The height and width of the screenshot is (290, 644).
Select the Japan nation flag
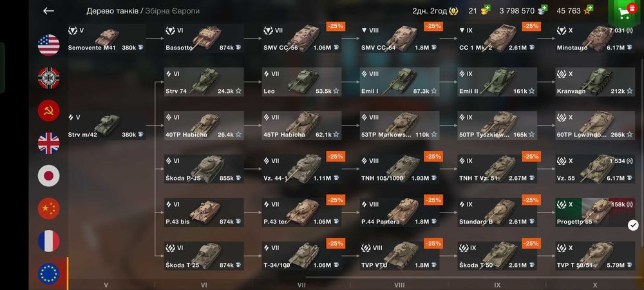coord(48,176)
